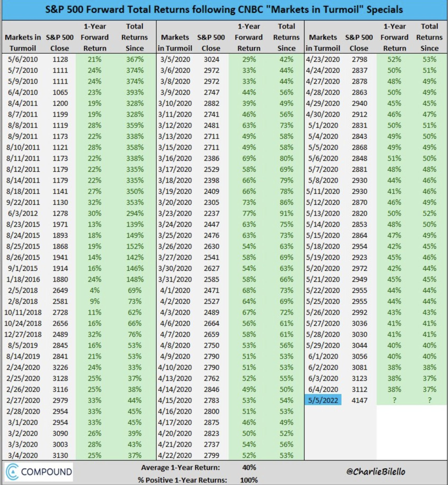Click the 12/27/2018 date cell
This screenshot has height=485, width=448.
23,334
